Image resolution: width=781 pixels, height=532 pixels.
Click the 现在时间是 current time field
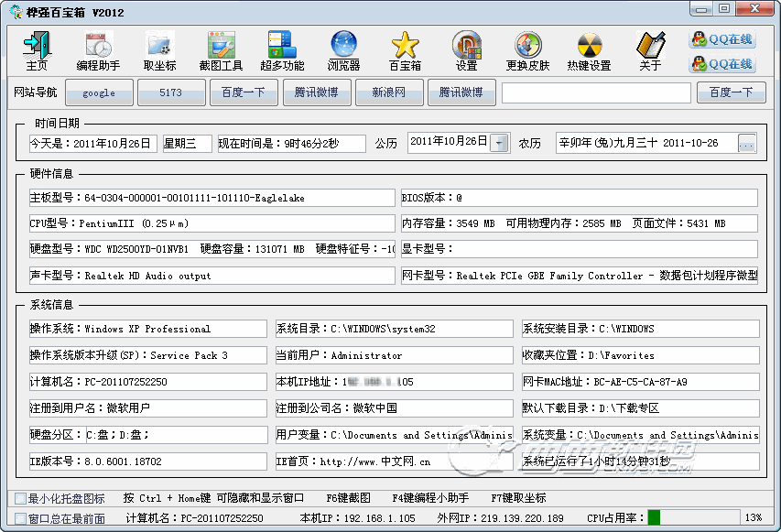pos(292,144)
